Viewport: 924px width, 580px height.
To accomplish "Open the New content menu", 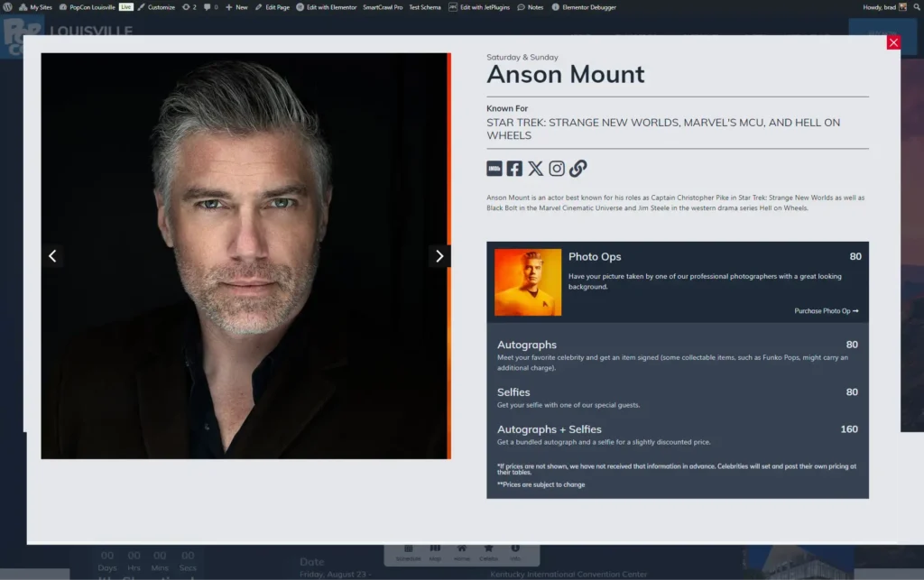I will (236, 7).
